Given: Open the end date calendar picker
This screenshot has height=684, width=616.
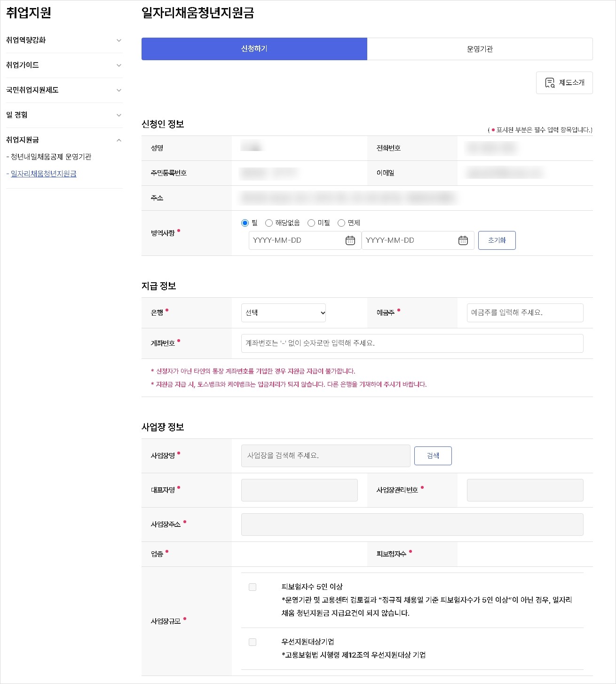Looking at the screenshot, I should (462, 240).
